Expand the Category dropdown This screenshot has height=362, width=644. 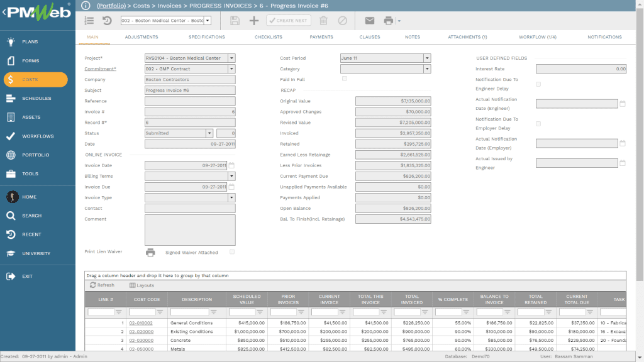coord(427,69)
